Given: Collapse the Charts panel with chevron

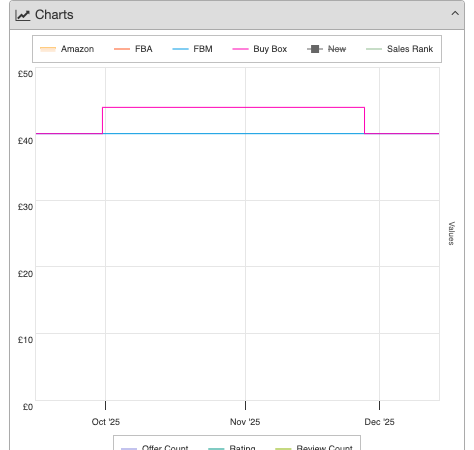Looking at the screenshot, I should coord(455,14).
